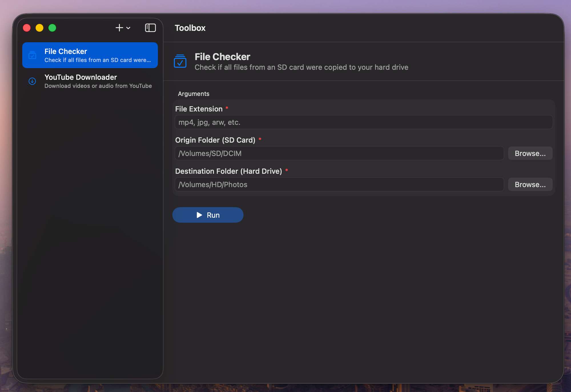Switch to the YouTube Downloader entry
Viewport: 571px width, 392px height.
pyautogui.click(x=81, y=81)
